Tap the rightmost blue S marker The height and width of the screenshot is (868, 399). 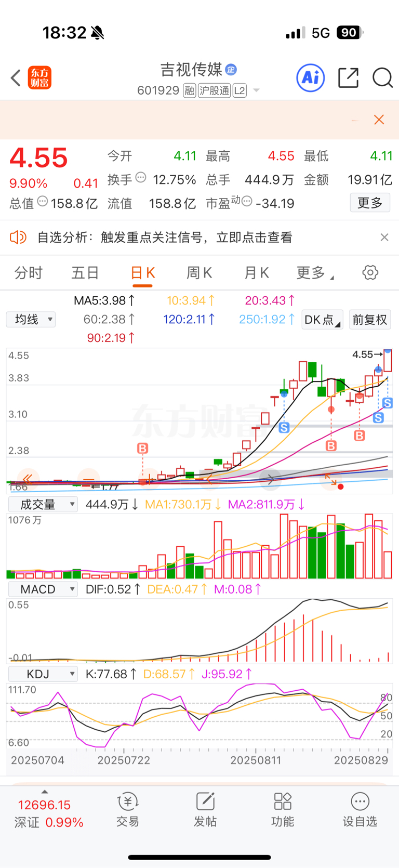coord(388,403)
